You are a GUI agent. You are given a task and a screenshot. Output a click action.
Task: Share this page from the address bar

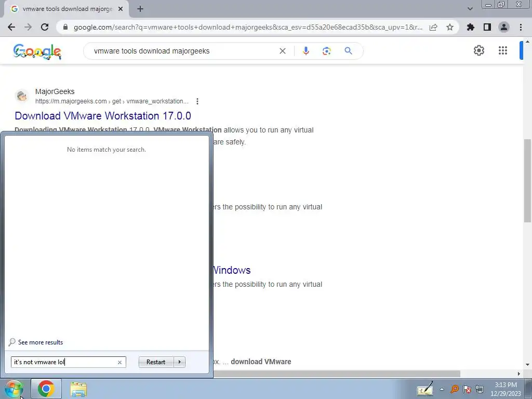(x=433, y=28)
